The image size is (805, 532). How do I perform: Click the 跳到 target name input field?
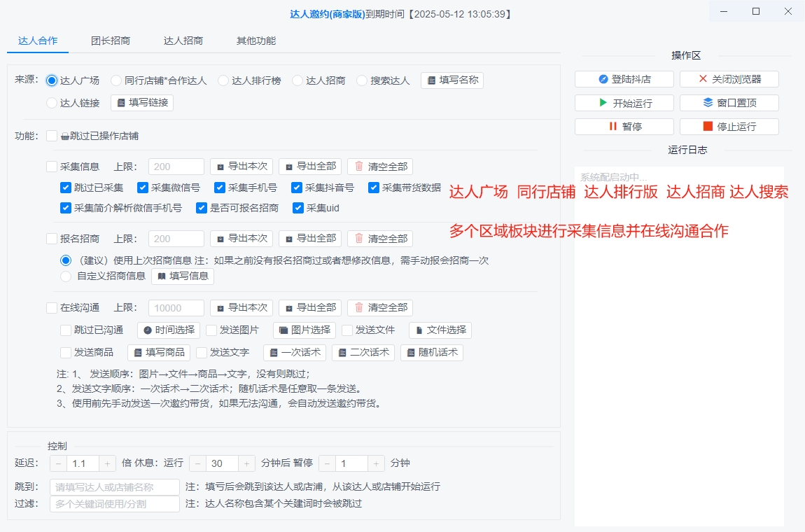pyautogui.click(x=114, y=485)
